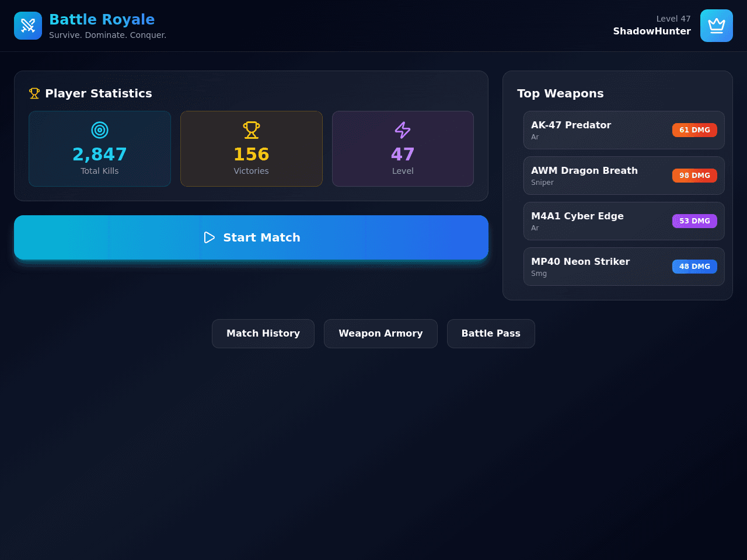Image resolution: width=747 pixels, height=560 pixels.
Task: Click the trophy icon above Victories
Action: (x=252, y=130)
